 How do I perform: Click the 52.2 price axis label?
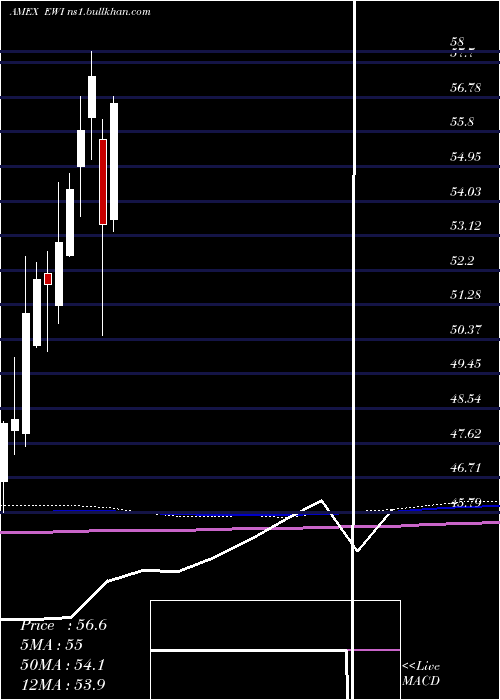click(x=462, y=260)
